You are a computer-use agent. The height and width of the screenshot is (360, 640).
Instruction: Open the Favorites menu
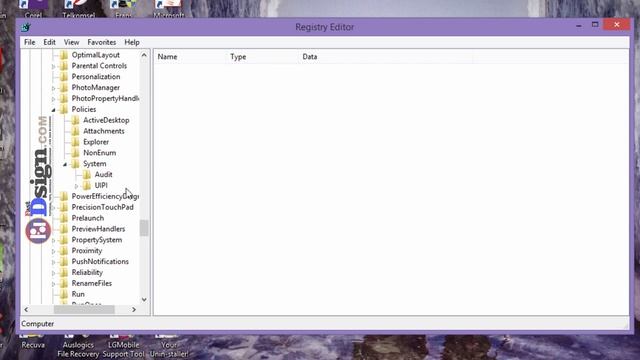click(x=102, y=42)
